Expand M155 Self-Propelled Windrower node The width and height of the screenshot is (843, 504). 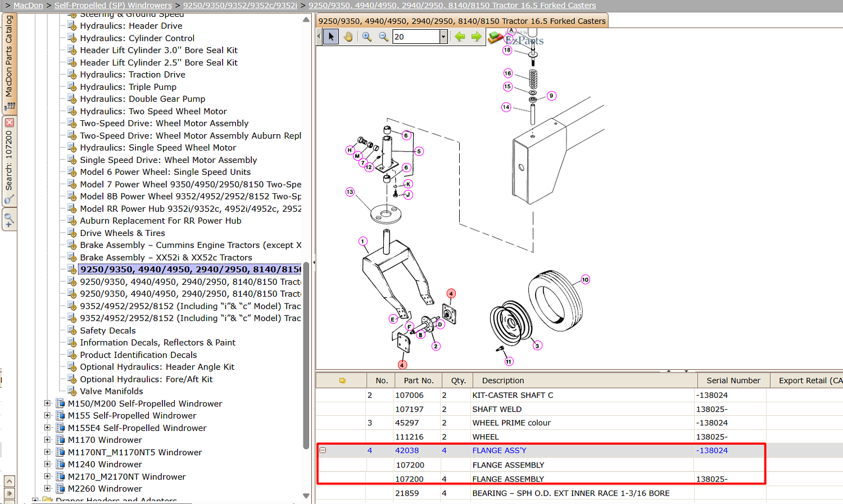pos(48,416)
